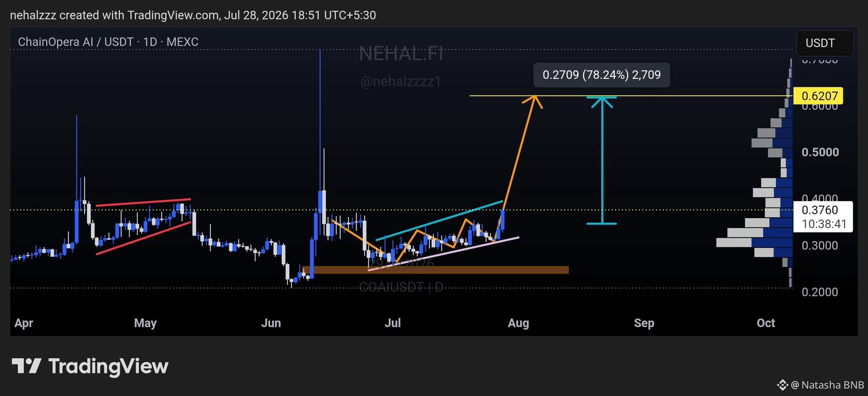Click the 0.5000 price axis label
This screenshot has width=868, height=396.
(x=820, y=152)
